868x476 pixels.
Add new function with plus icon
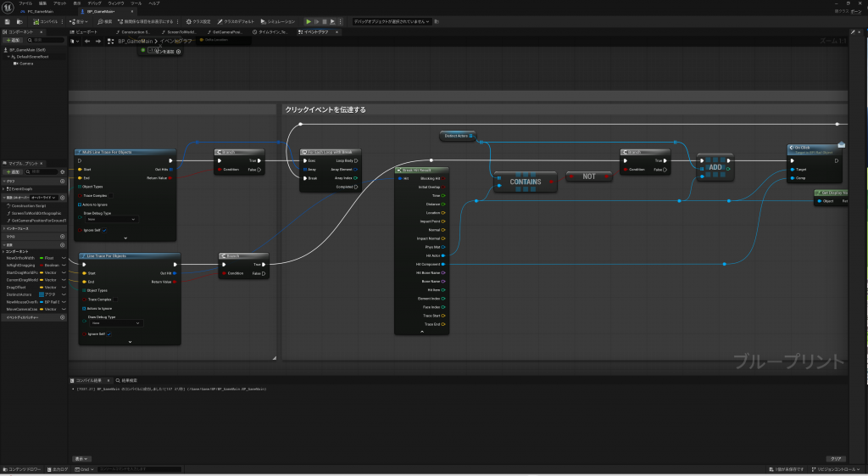tap(63, 198)
